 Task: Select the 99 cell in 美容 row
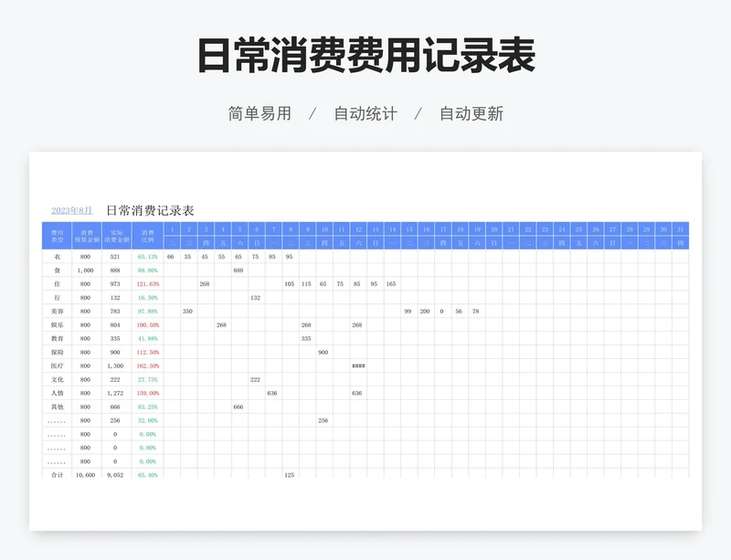tap(408, 311)
